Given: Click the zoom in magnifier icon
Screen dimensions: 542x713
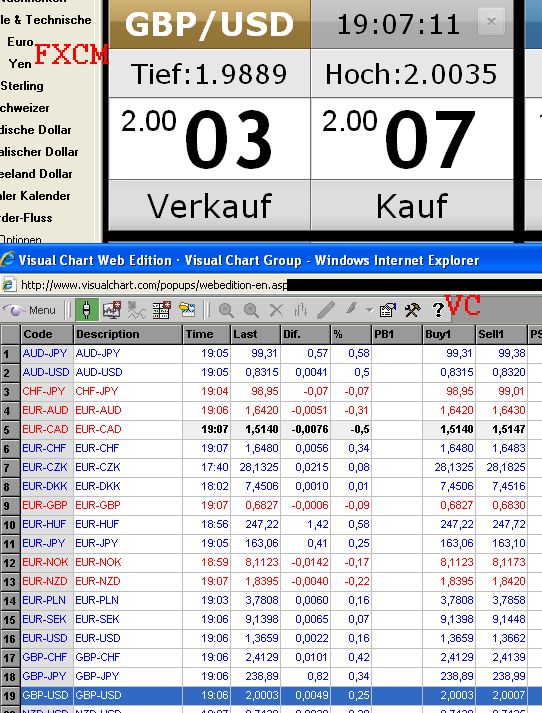Looking at the screenshot, I should [251, 310].
